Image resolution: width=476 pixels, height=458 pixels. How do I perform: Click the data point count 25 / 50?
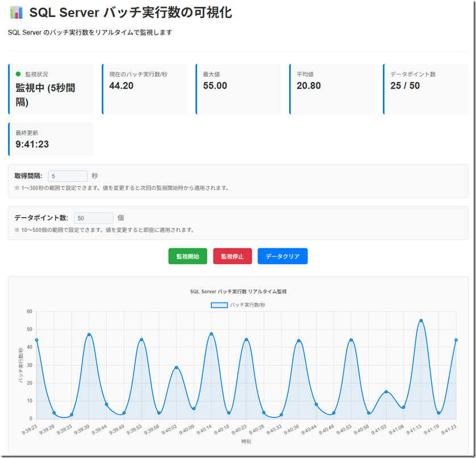pyautogui.click(x=405, y=86)
